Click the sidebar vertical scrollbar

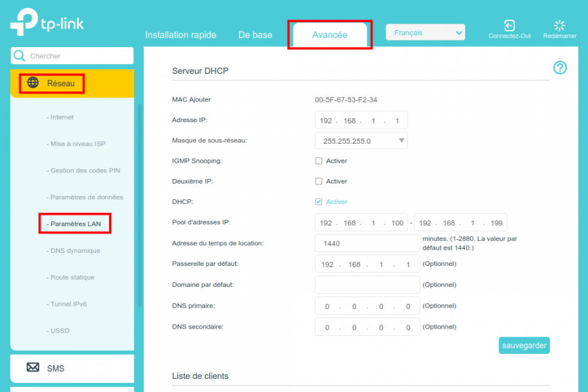[x=139, y=203]
